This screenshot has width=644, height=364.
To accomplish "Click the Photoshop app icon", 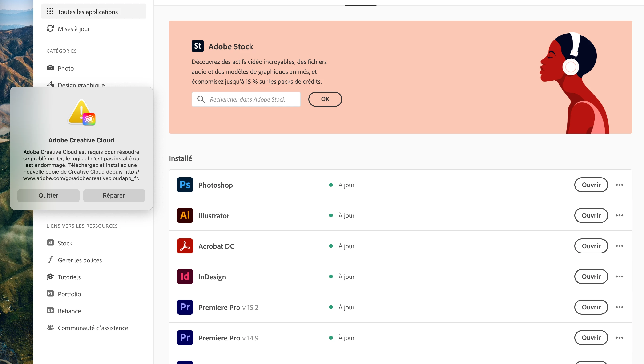I will [x=185, y=185].
